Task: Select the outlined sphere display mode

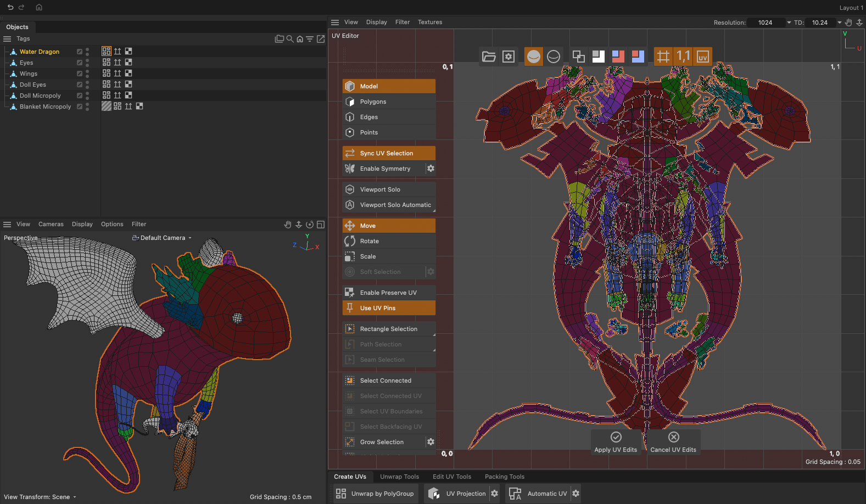Action: [554, 57]
